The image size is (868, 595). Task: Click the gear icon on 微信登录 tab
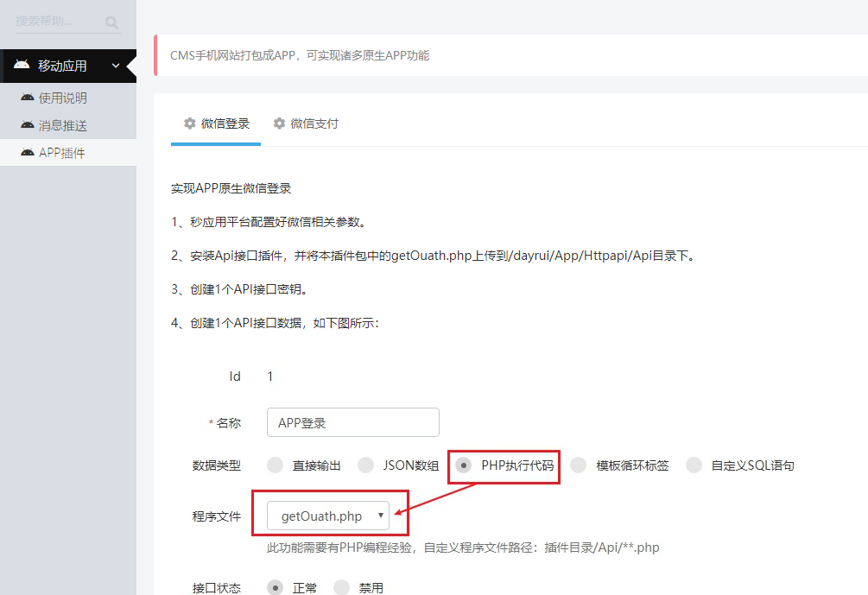[x=190, y=123]
